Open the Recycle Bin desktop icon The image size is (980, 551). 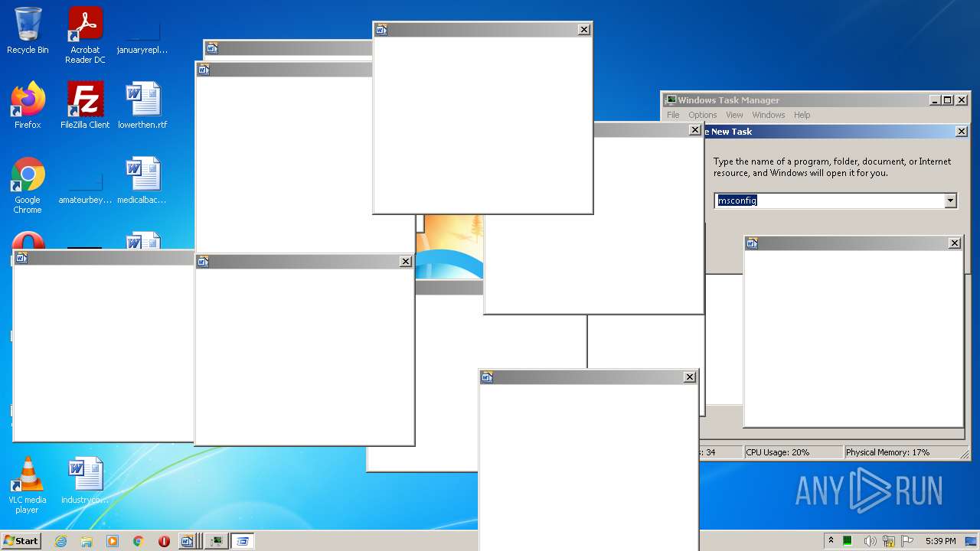28,31
